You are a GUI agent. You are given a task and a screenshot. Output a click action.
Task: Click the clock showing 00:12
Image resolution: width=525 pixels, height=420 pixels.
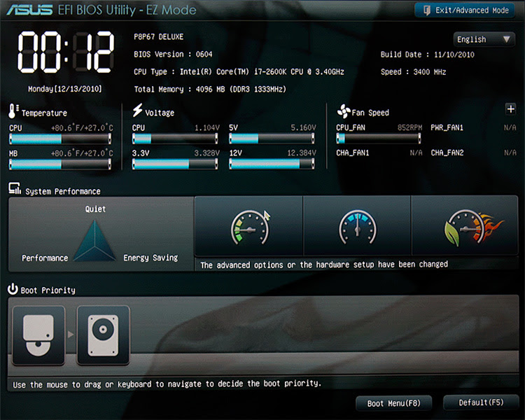66,52
